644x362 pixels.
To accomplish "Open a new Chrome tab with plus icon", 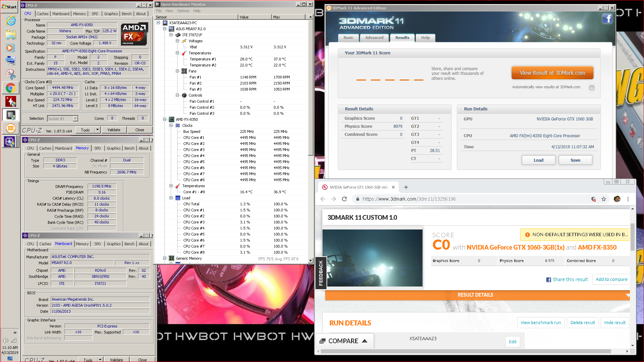I will tap(406, 187).
